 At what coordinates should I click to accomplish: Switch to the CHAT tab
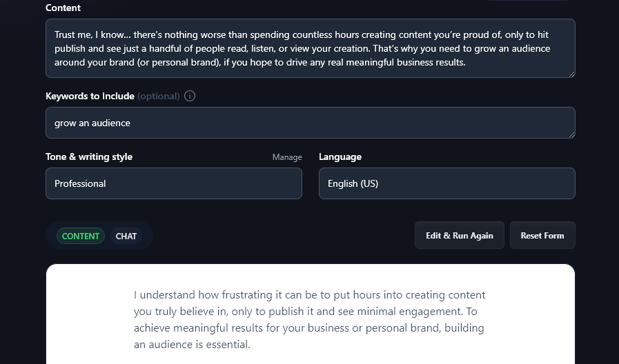[126, 236]
